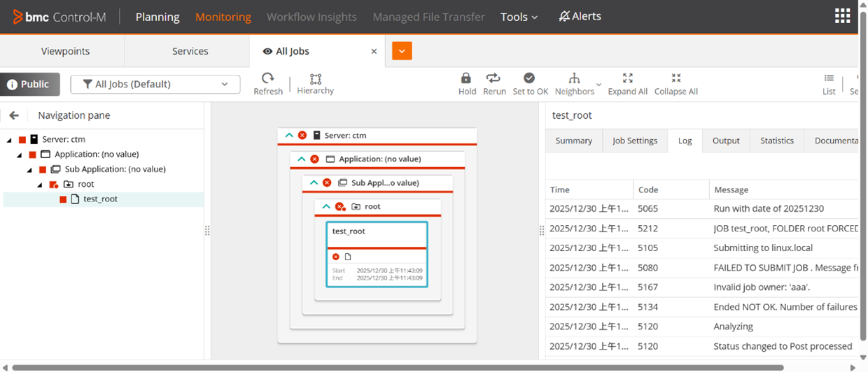Click the Alerts link
868x372 pixels.
pyautogui.click(x=580, y=17)
